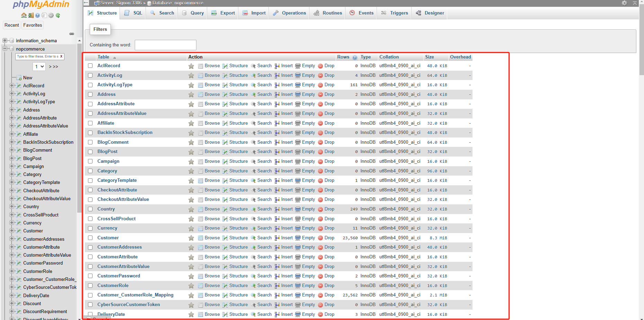Open page settings gear at top right
Screen dimensions: 644x320
click(x=624, y=3)
